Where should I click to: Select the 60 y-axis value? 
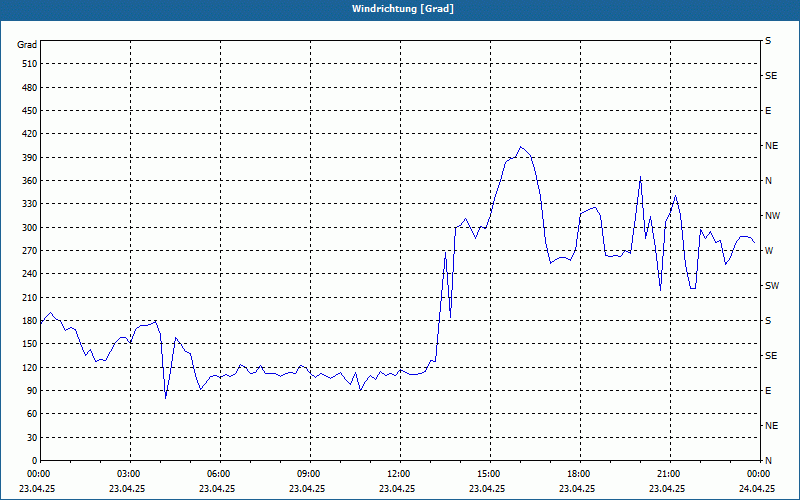(x=32, y=414)
